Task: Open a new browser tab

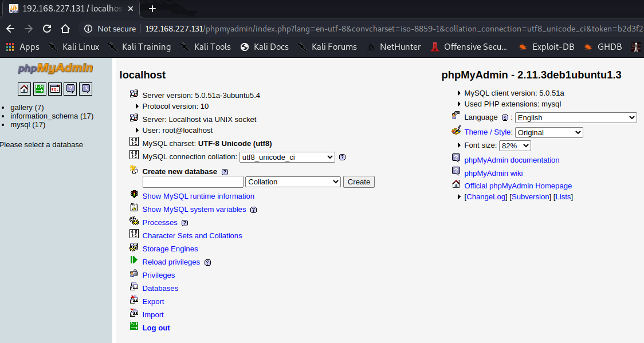Action: pos(152,8)
